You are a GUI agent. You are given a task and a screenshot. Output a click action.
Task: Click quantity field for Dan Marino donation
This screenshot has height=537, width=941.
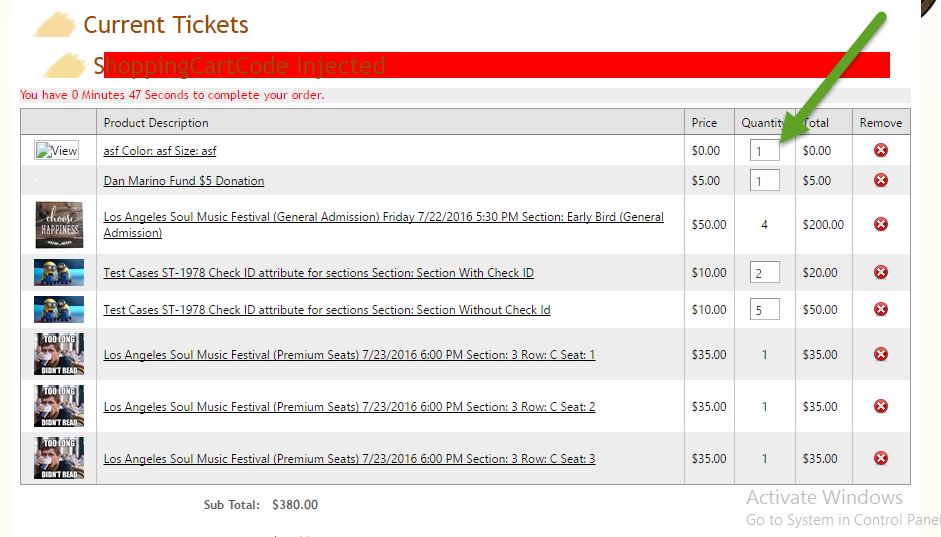click(764, 181)
